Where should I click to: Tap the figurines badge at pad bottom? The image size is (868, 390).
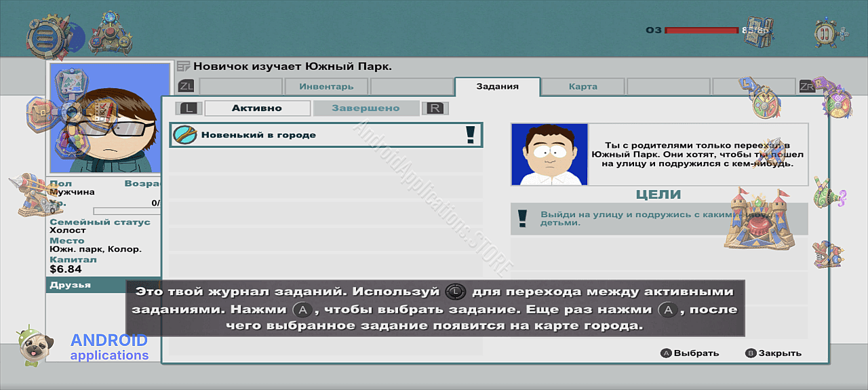pyautogui.click(x=73, y=139)
